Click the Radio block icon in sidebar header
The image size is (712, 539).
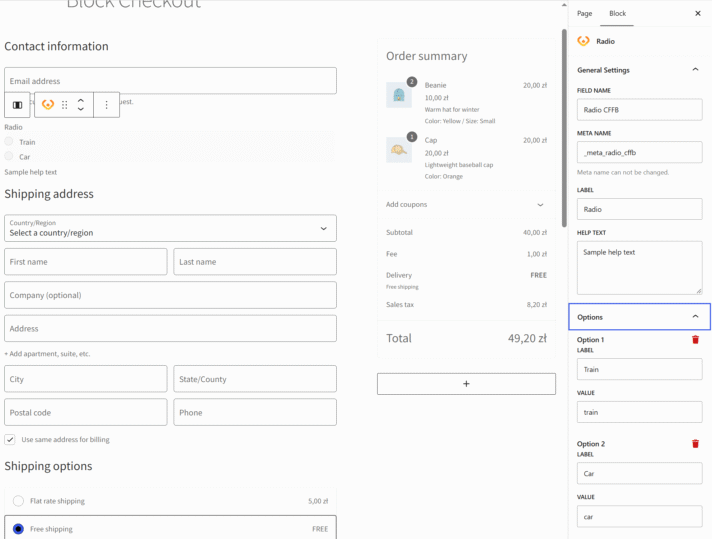tap(583, 41)
